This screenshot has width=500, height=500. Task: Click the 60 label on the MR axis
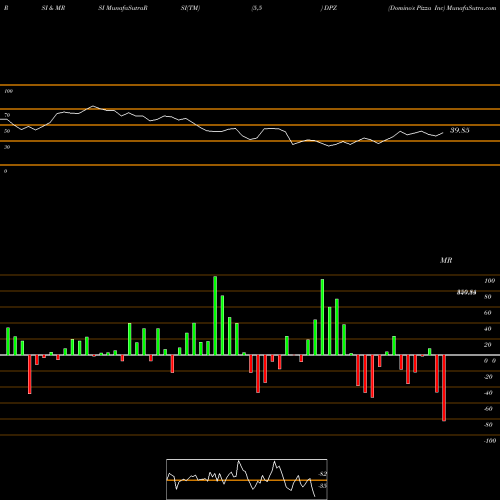[x=488, y=313]
